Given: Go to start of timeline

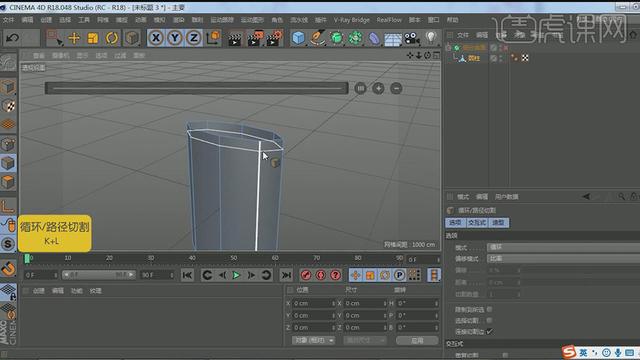Looking at the screenshot, I should click(x=187, y=275).
